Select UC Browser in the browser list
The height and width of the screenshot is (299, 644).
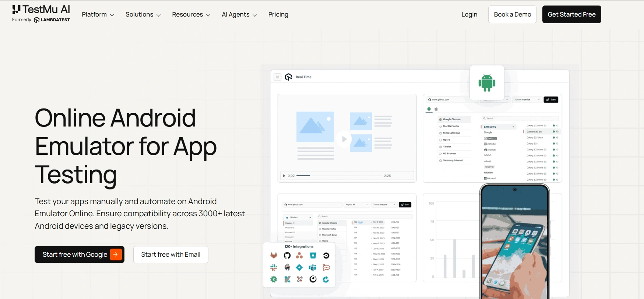454,153
